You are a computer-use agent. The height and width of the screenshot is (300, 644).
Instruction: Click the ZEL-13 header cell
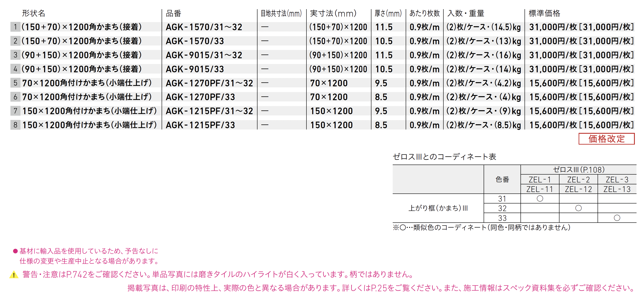pyautogui.click(x=617, y=189)
